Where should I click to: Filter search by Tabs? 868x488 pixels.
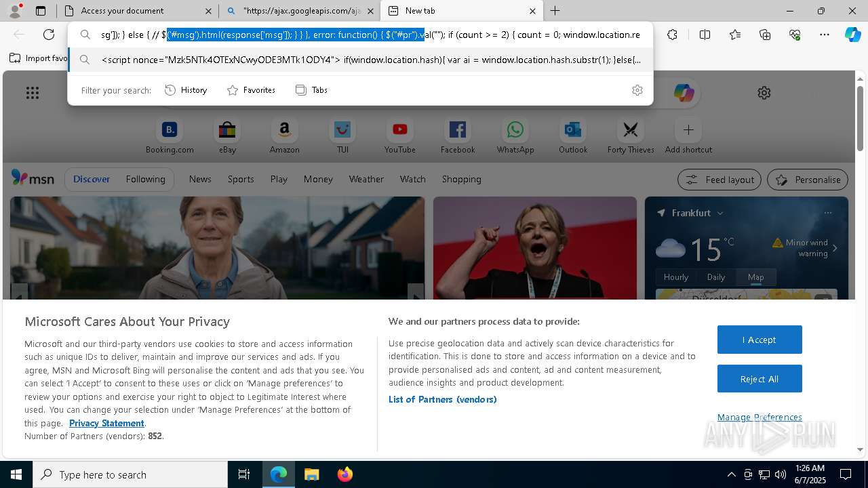(311, 90)
